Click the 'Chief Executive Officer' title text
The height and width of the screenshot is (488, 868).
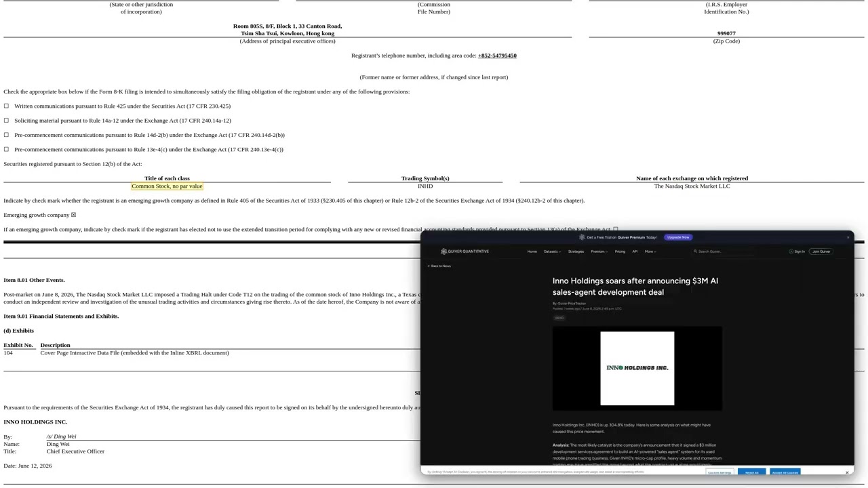(x=75, y=451)
